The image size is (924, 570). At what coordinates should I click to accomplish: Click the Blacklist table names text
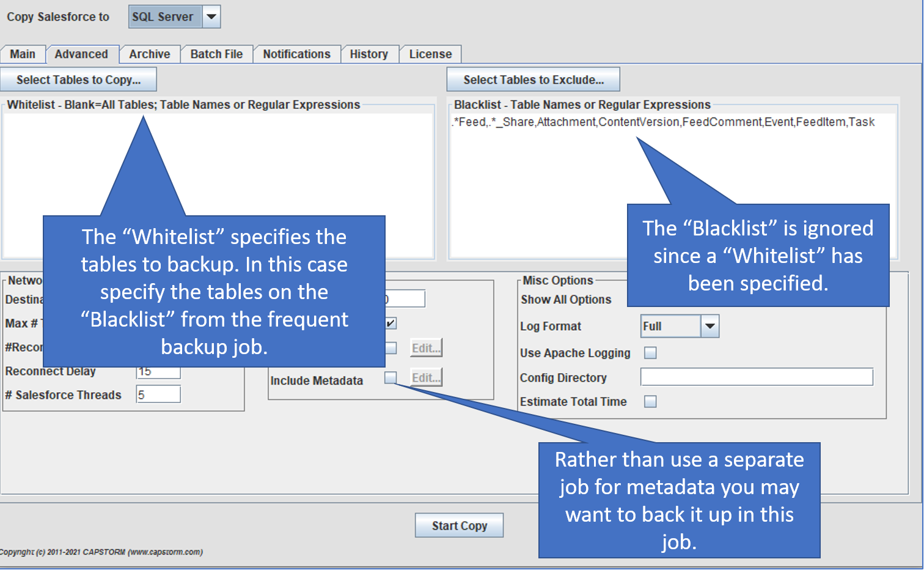(x=663, y=122)
